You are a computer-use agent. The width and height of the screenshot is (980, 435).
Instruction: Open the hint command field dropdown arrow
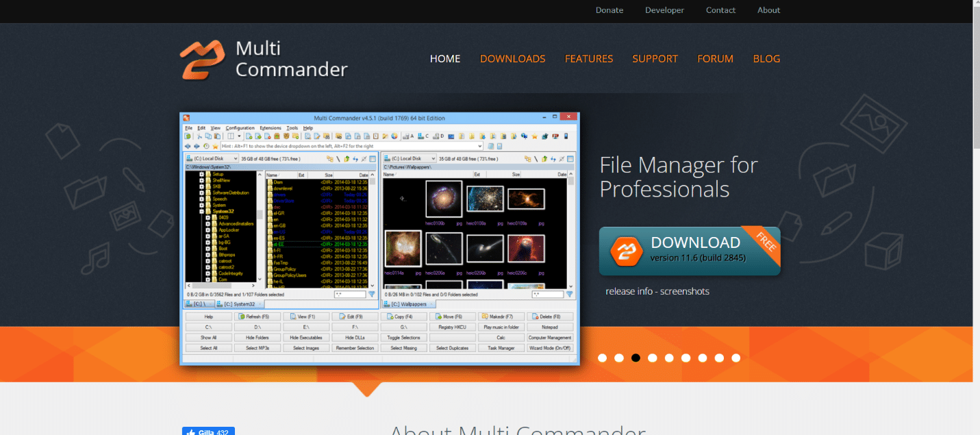(x=480, y=146)
